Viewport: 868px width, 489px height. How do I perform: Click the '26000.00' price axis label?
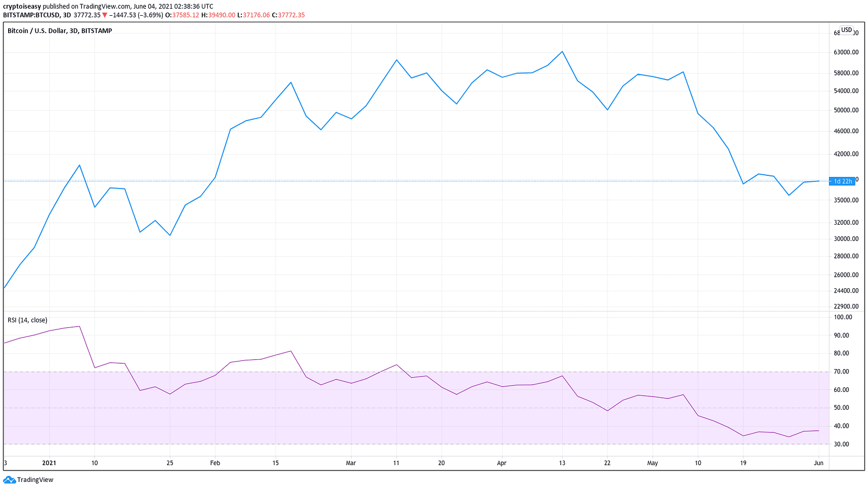click(x=846, y=275)
